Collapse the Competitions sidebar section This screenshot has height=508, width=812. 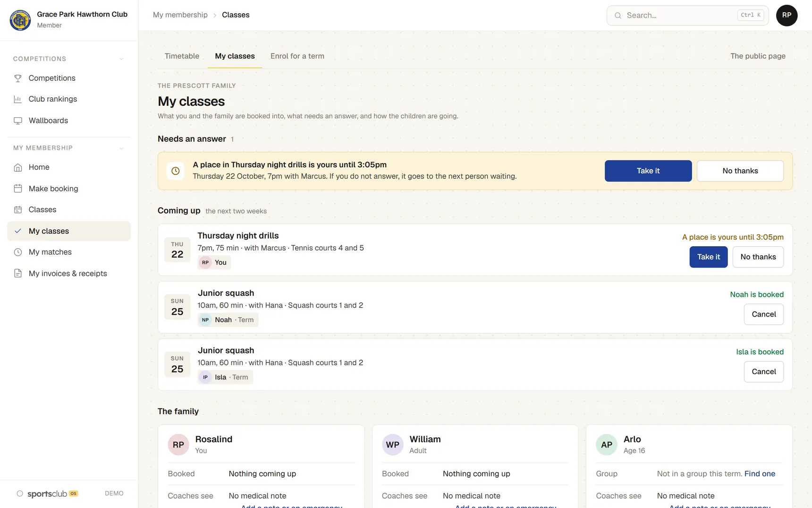[121, 59]
